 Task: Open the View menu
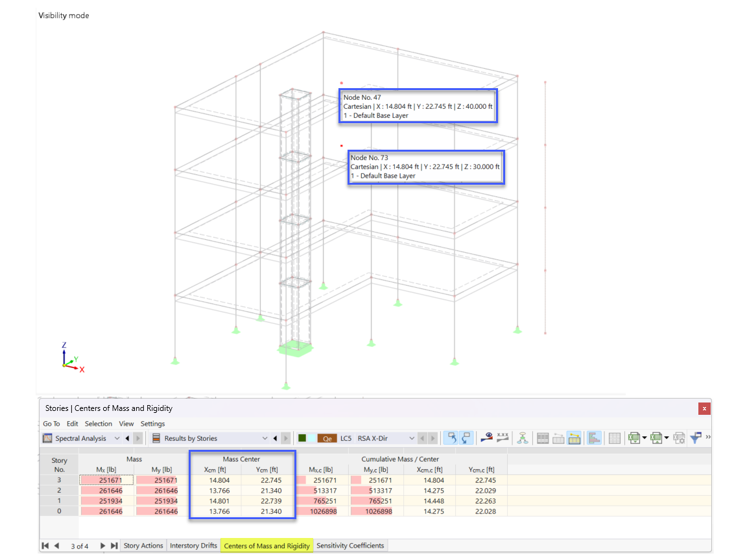(126, 424)
